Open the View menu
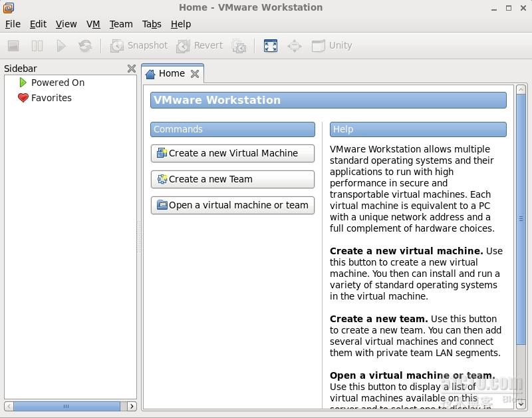 point(66,24)
